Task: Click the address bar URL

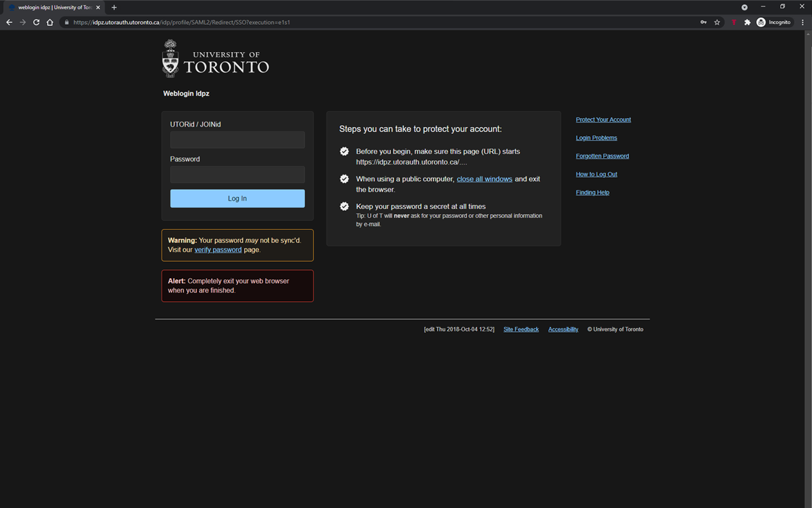Action: tap(182, 22)
